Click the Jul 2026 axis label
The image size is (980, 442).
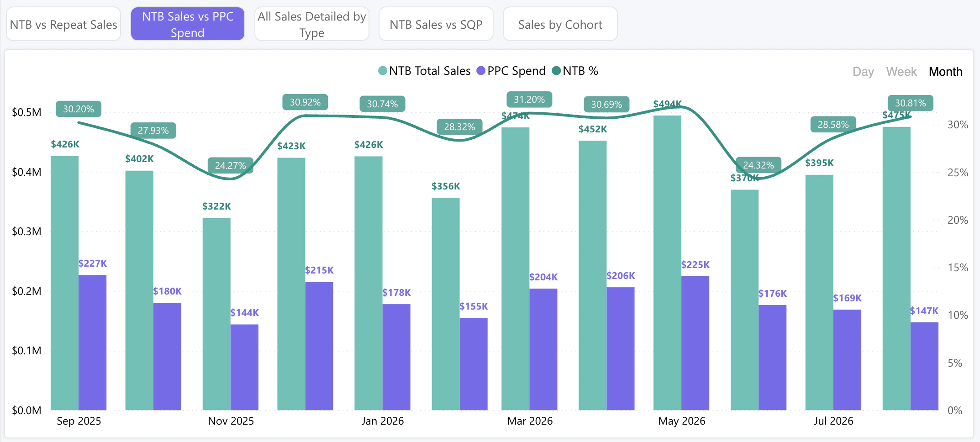click(x=833, y=421)
